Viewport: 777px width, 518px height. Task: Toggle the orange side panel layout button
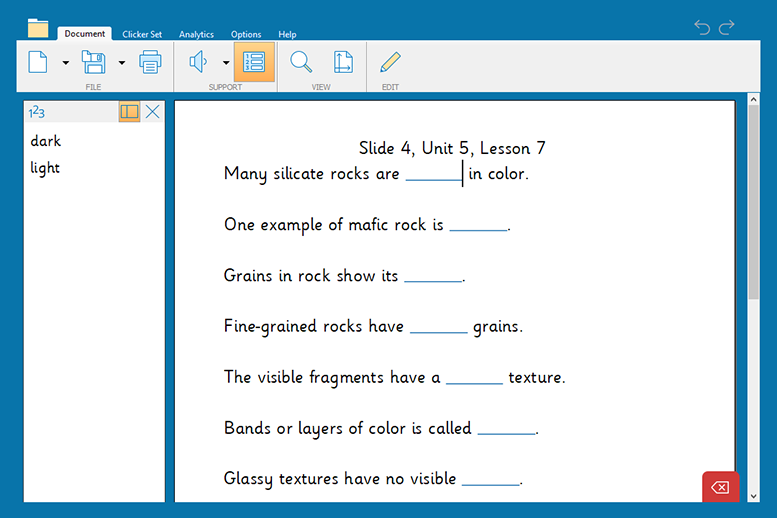pyautogui.click(x=129, y=112)
